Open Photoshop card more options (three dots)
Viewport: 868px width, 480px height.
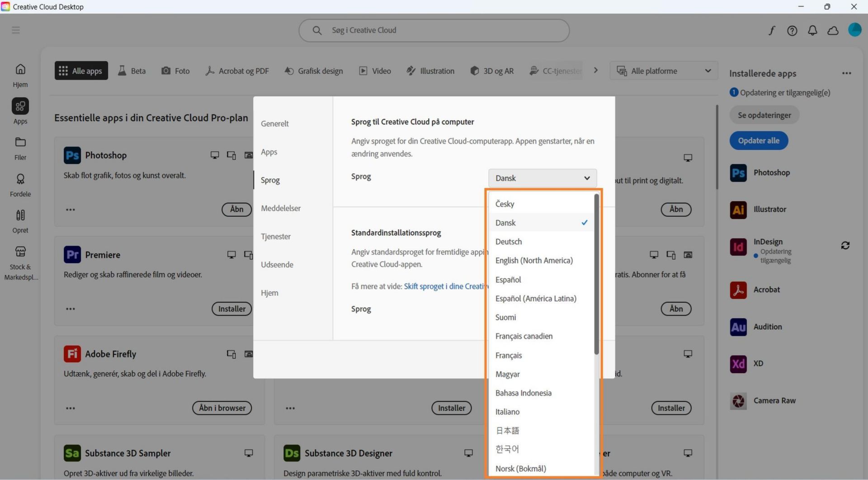point(71,209)
